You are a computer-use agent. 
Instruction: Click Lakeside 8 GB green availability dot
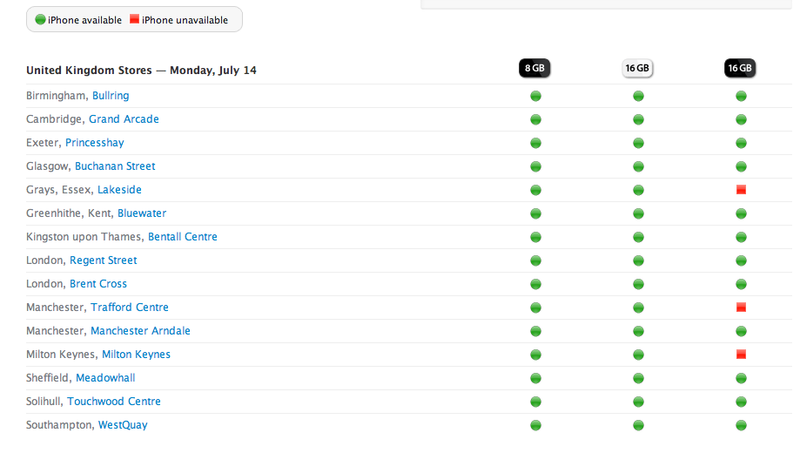click(535, 190)
